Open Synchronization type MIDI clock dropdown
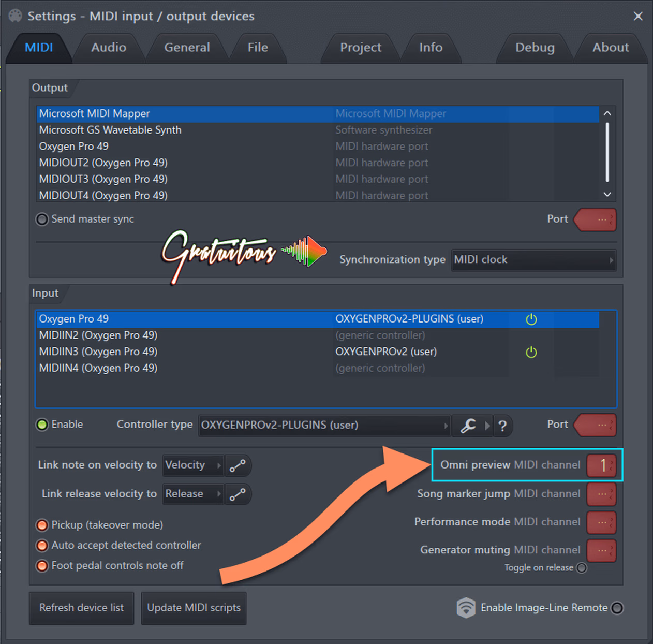 534,260
